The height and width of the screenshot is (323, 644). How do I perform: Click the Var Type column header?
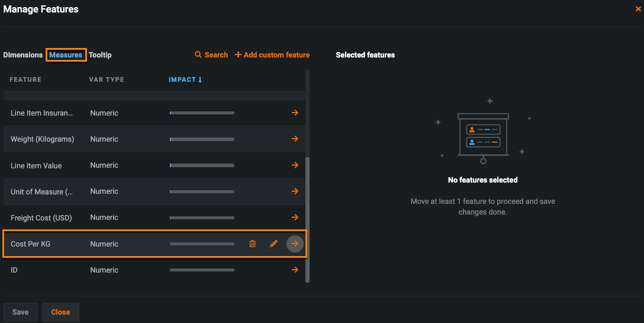(x=107, y=79)
